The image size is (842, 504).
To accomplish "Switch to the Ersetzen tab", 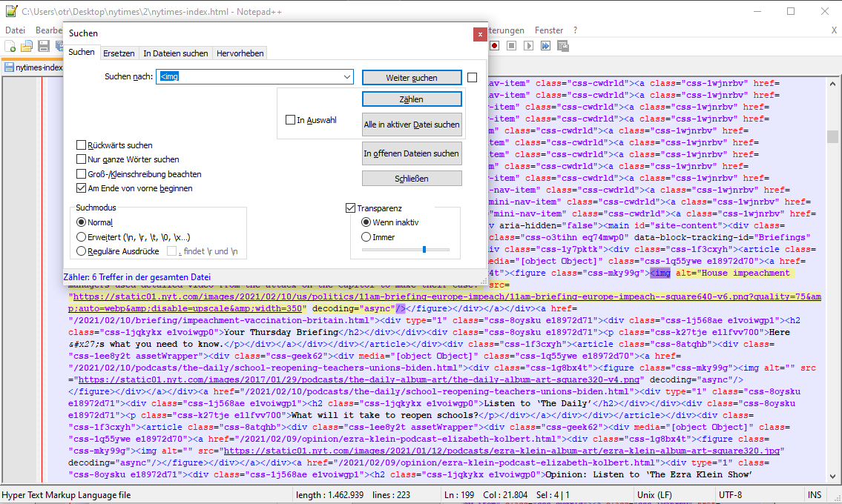I will 119,53.
